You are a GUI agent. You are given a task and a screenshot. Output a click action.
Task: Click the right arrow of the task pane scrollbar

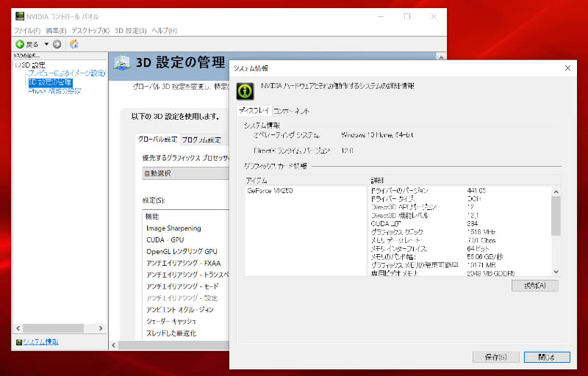pos(101,328)
